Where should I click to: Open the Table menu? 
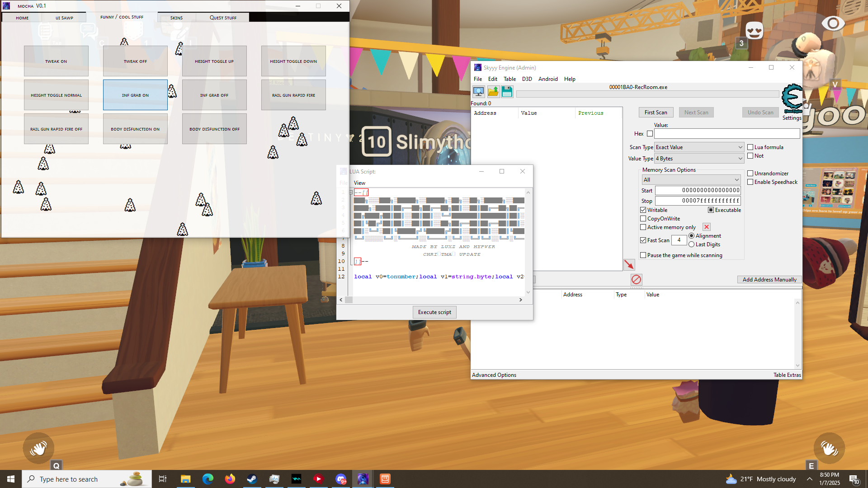point(509,79)
